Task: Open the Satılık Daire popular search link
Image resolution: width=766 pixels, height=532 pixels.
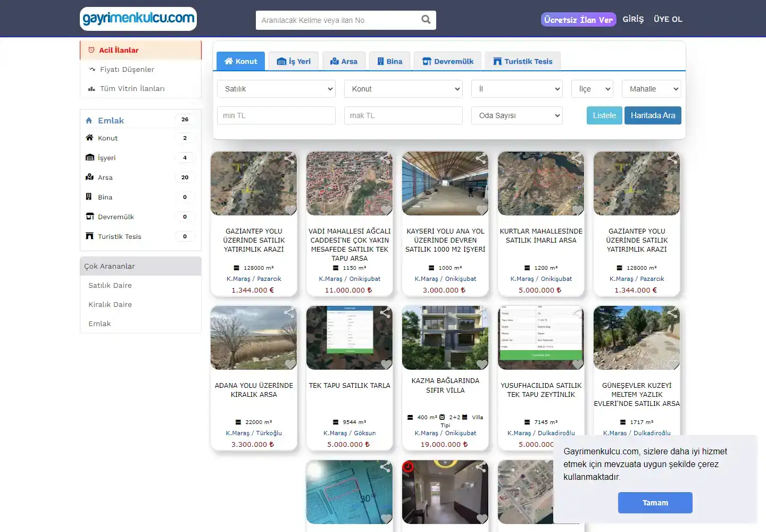Action: click(110, 285)
